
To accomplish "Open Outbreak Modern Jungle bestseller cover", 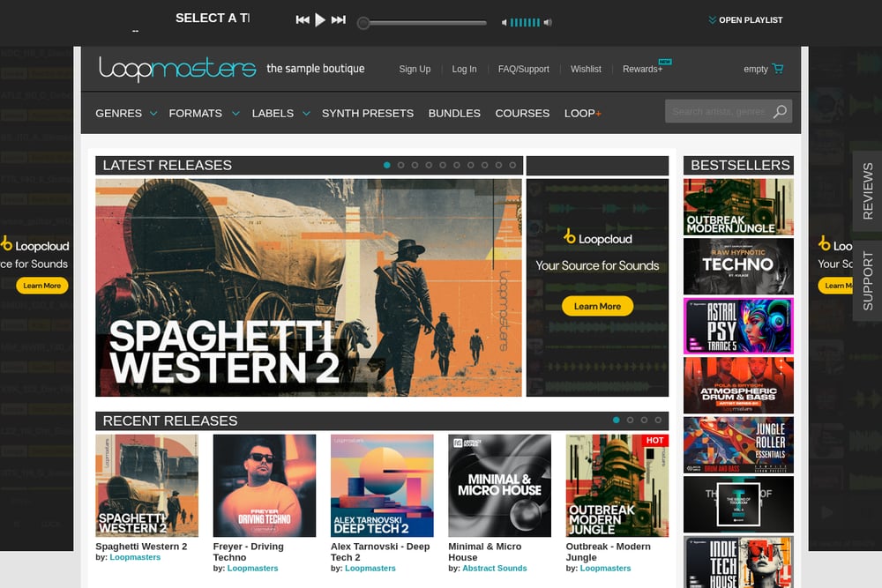I will coord(738,207).
